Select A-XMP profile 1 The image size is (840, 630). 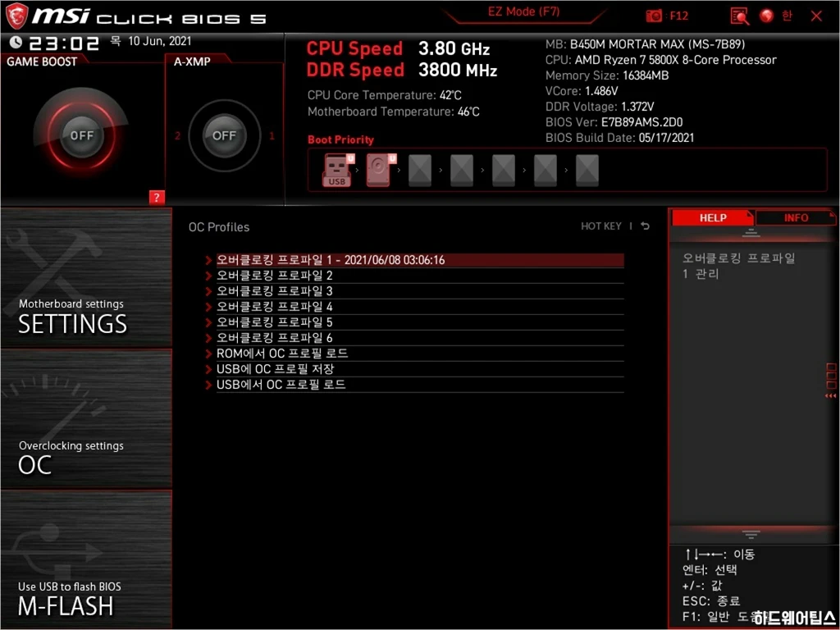272,135
